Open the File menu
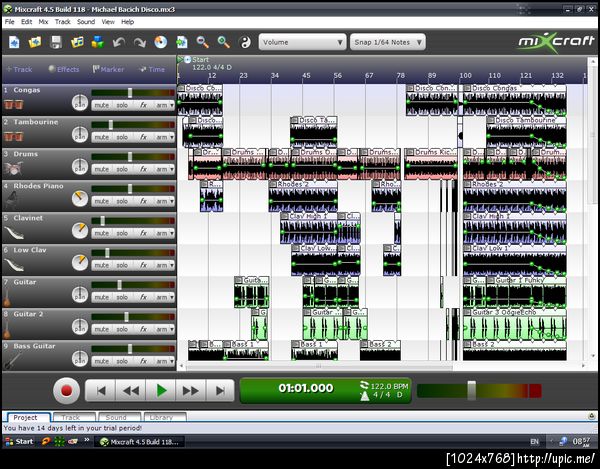This screenshot has width=600, height=469. (10, 22)
